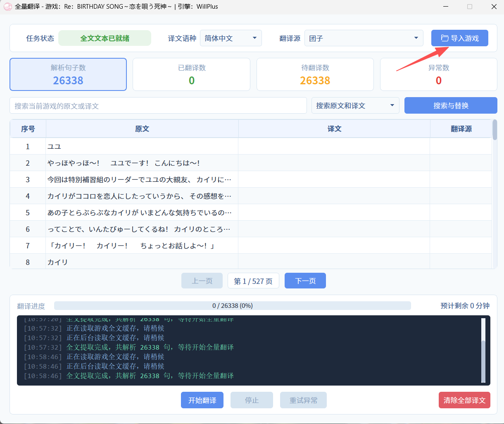Click the log panel scrollbar thumb
This screenshot has height=424, width=504.
tap(483, 361)
